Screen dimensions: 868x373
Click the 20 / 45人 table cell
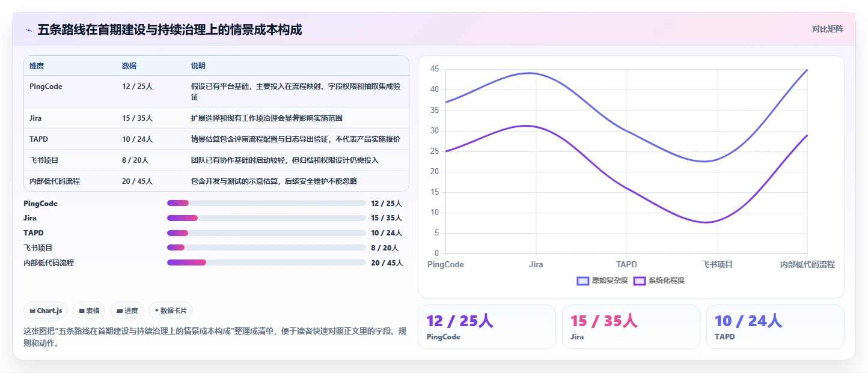tap(138, 181)
